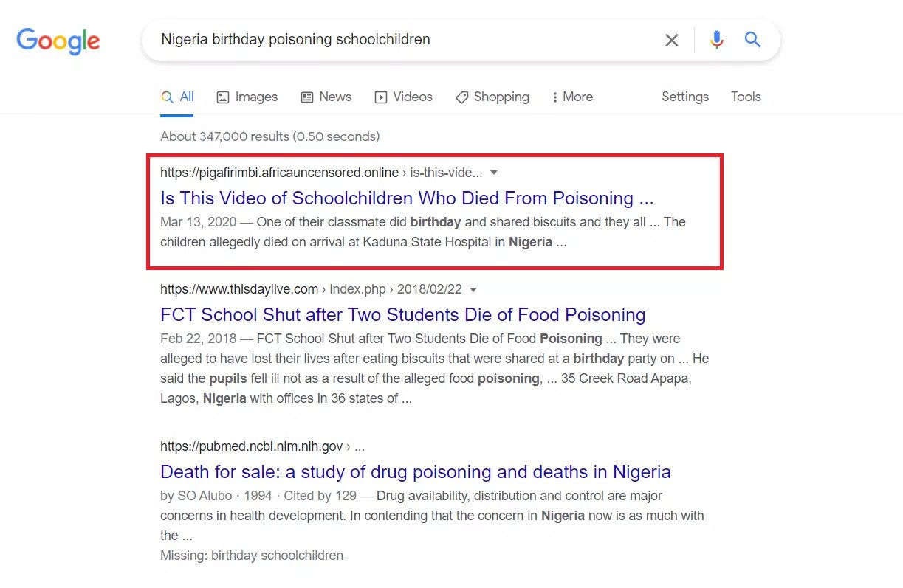Open 'Death for sale' PubMed result

(415, 471)
